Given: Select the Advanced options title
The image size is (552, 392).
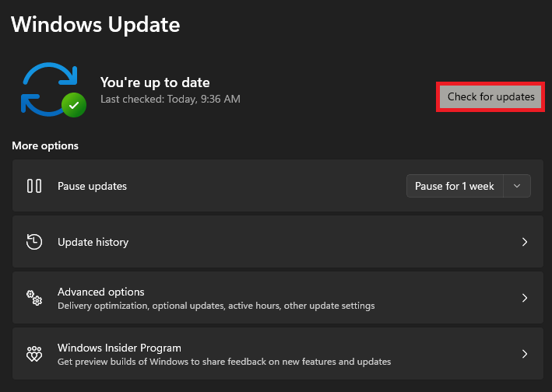Looking at the screenshot, I should point(100,292).
